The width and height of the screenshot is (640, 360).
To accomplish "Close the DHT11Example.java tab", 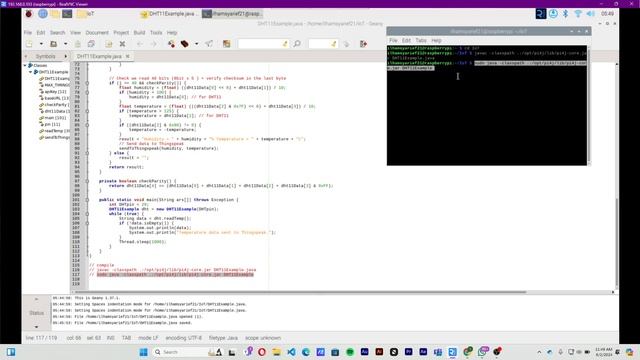I will pos(128,56).
